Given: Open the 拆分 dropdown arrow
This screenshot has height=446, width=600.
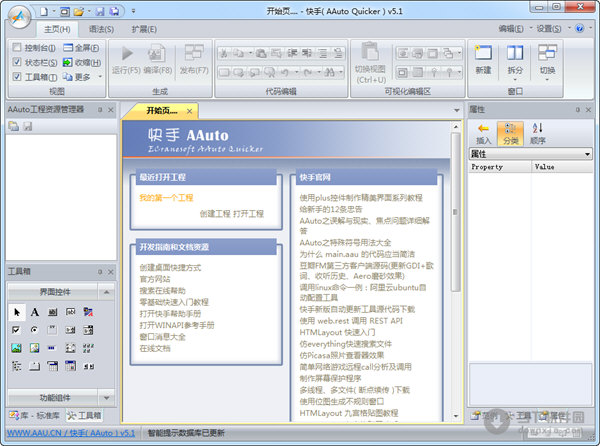Looking at the screenshot, I should pyautogui.click(x=515, y=79).
